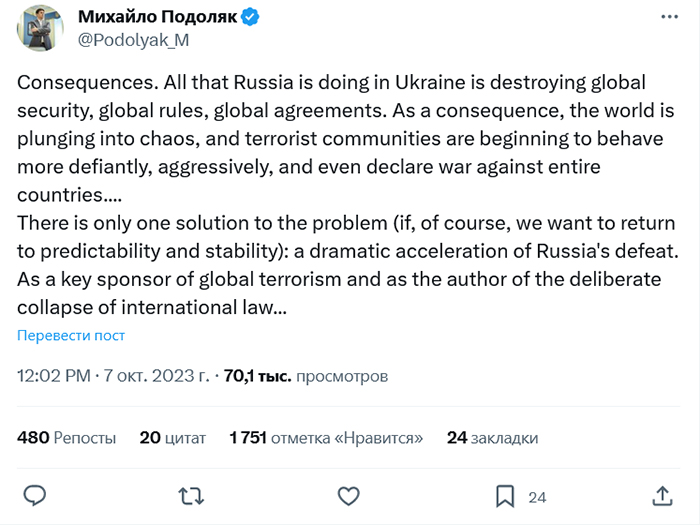Bookmark this post using the bookmark icon

(x=505, y=496)
